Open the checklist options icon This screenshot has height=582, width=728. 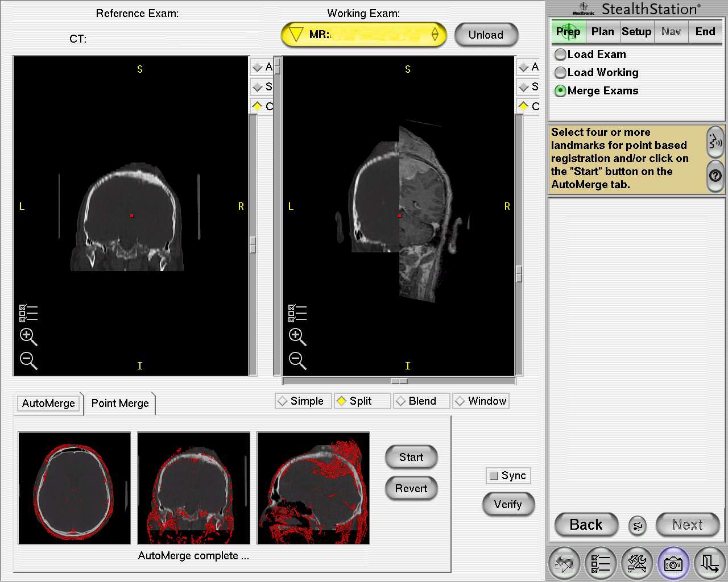pos(600,563)
